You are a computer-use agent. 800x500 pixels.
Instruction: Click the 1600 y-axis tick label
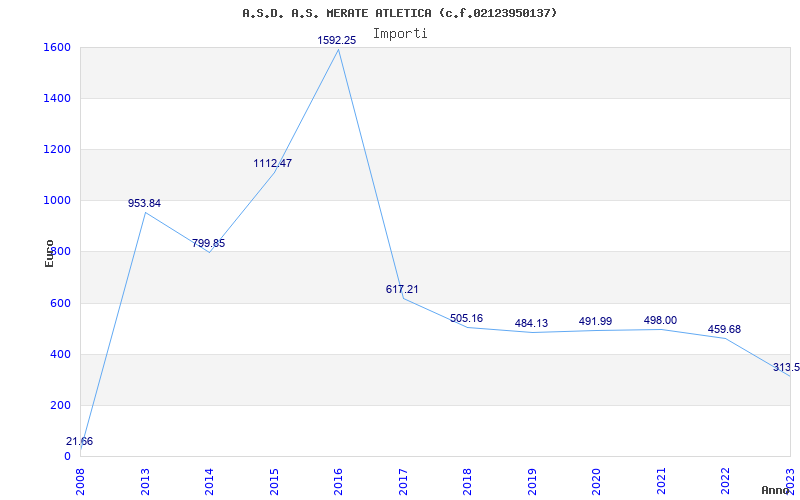coord(58,47)
